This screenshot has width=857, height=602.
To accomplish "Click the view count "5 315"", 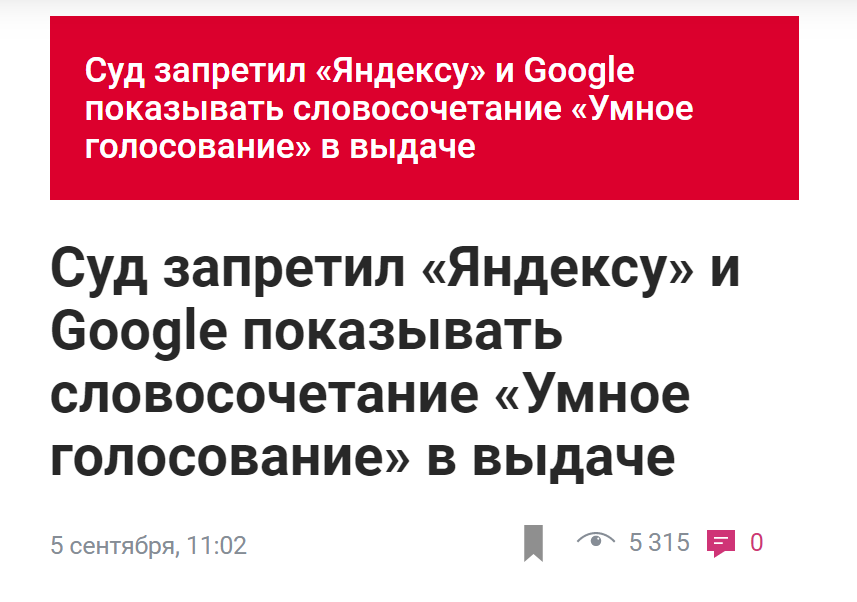I will click(x=659, y=543).
